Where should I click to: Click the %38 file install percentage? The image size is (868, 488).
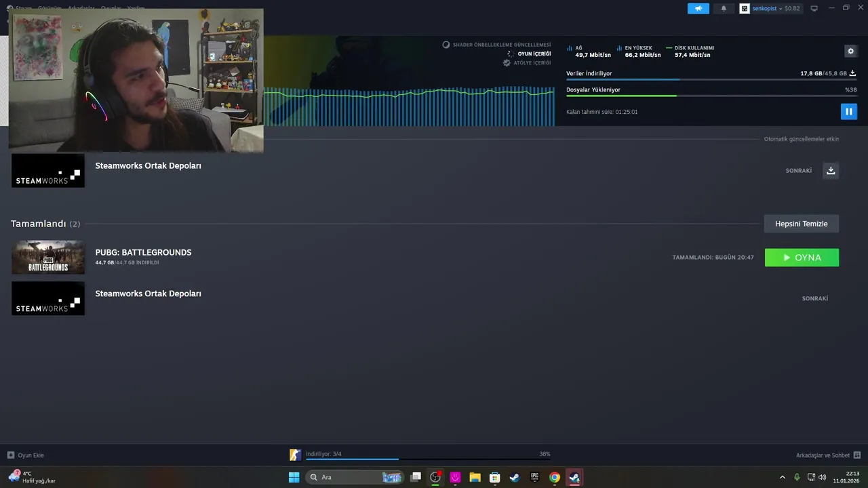coord(851,89)
